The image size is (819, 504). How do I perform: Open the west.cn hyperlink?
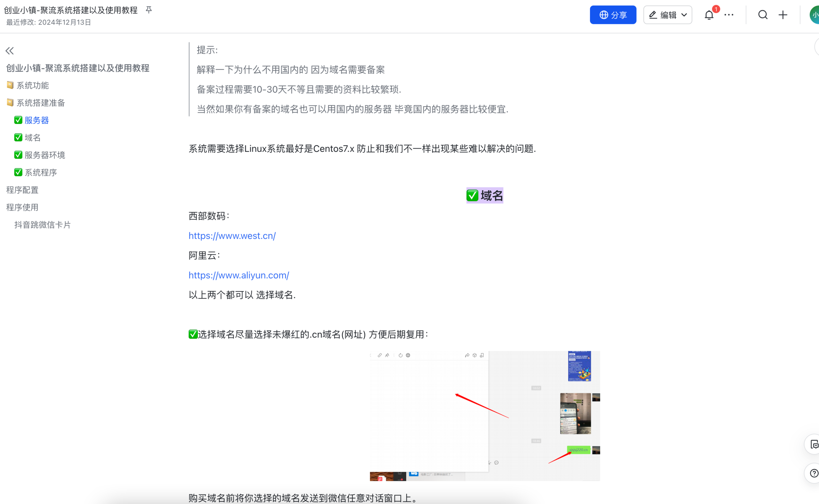(232, 236)
